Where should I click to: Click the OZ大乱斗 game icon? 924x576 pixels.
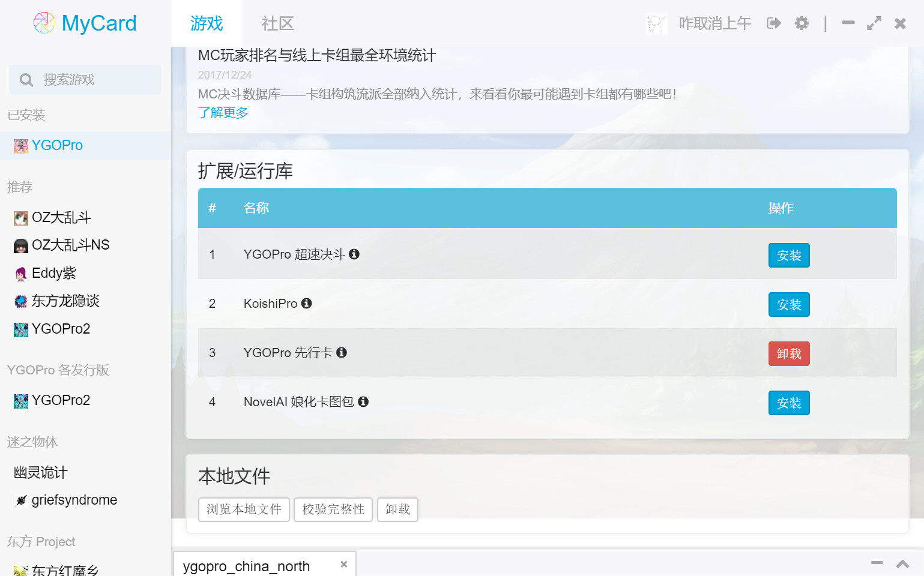[21, 218]
